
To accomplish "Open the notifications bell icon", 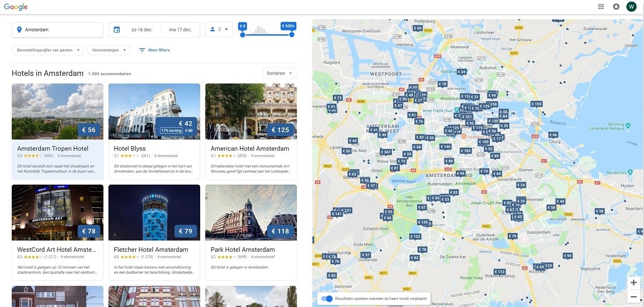I will (x=616, y=6).
